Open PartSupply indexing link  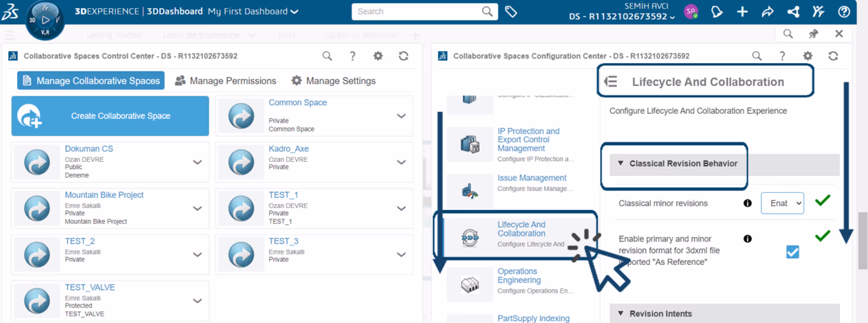point(533,318)
